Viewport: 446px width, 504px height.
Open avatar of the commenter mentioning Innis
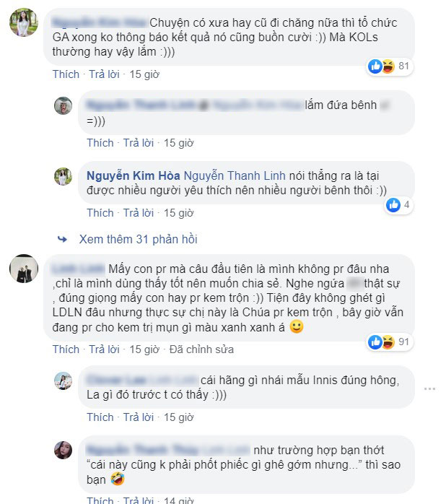[x=63, y=381]
